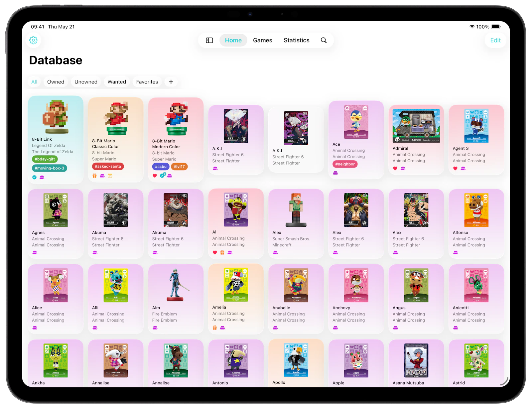Filter by Unowned

[x=86, y=82]
